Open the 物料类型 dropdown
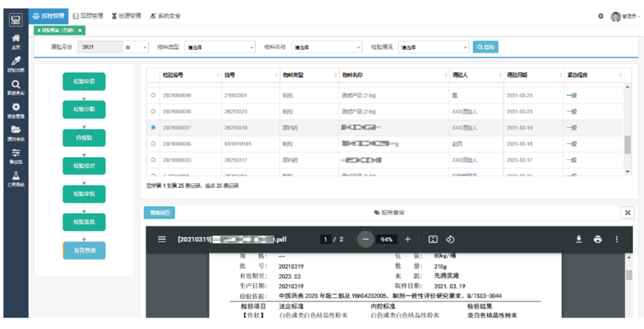The image size is (644, 329). click(x=220, y=47)
